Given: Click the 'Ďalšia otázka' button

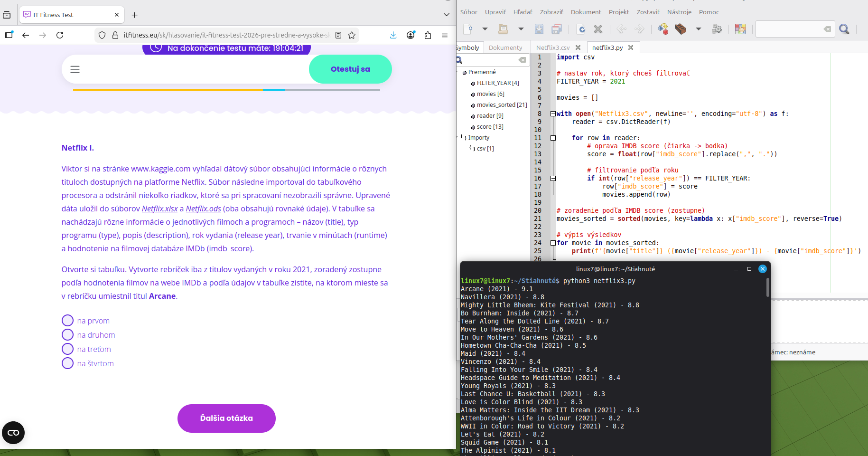Looking at the screenshot, I should point(226,418).
